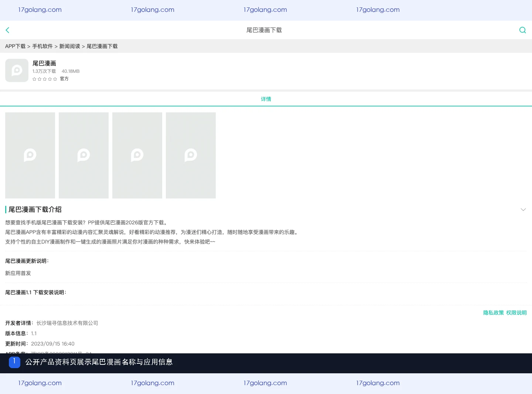Click the 尾巴漫画下载 breadcrumb item
The image size is (532, 394).
102,46
